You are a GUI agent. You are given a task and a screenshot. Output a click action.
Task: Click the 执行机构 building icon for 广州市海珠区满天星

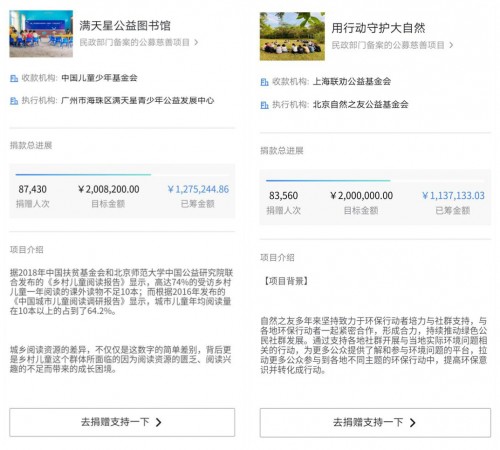click(x=14, y=101)
